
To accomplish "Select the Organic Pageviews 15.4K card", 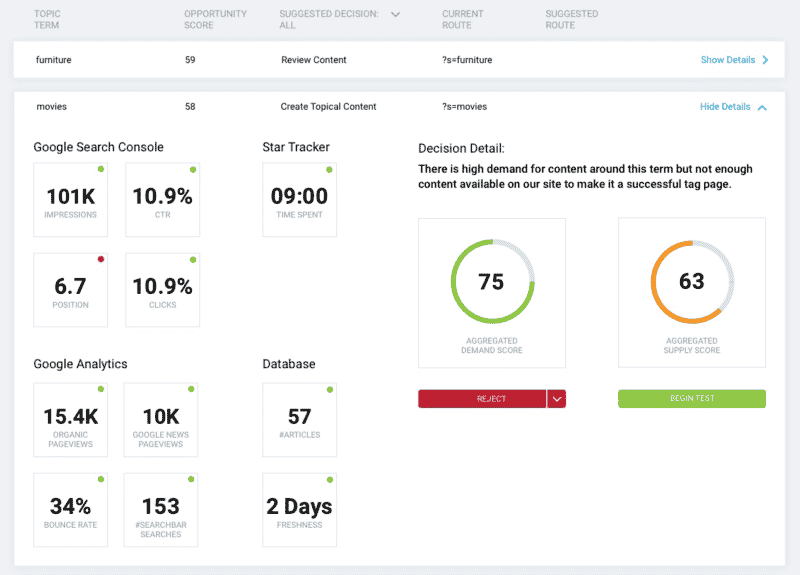I will point(70,420).
